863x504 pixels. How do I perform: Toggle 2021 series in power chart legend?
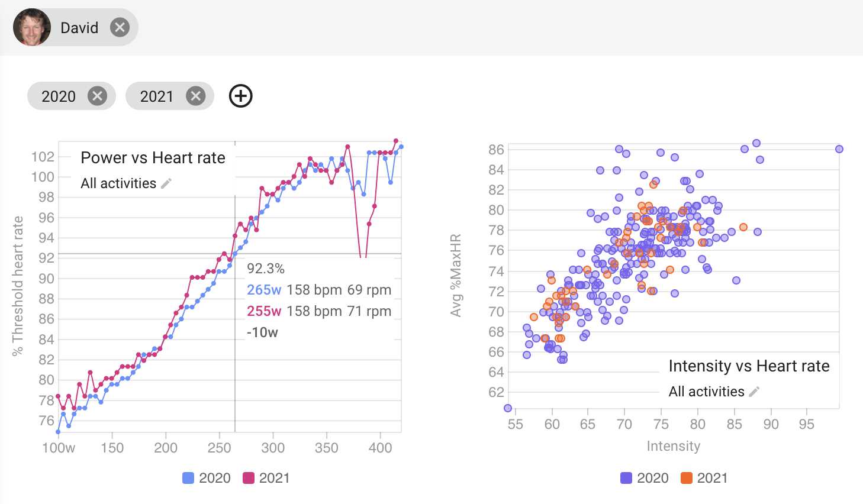point(266,478)
